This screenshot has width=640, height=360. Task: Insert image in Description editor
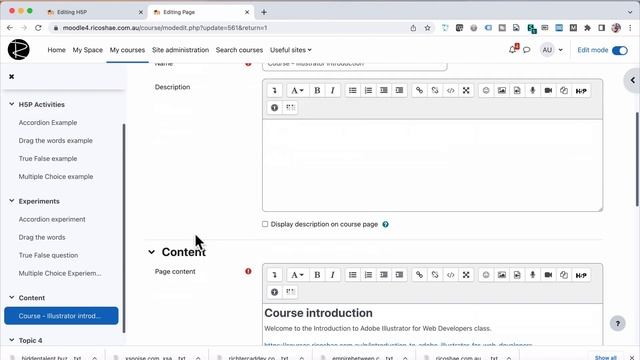pos(501,91)
